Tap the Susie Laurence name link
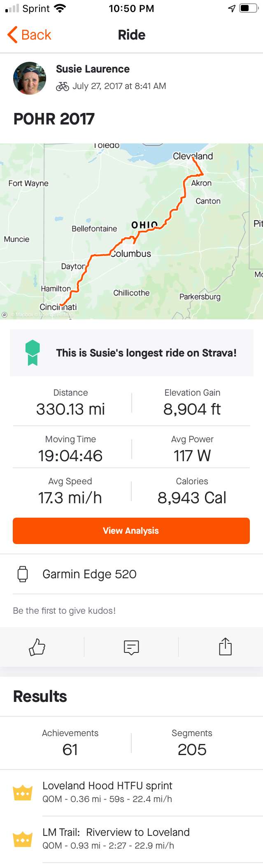The width and height of the screenshot is (263, 868). pyautogui.click(x=93, y=69)
